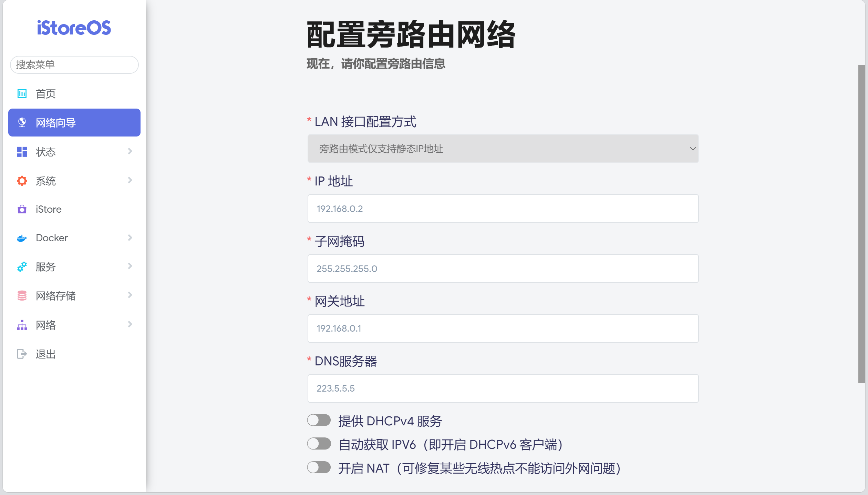Click the page vertical scrollbar thumb
The height and width of the screenshot is (495, 868).
pyautogui.click(x=861, y=224)
